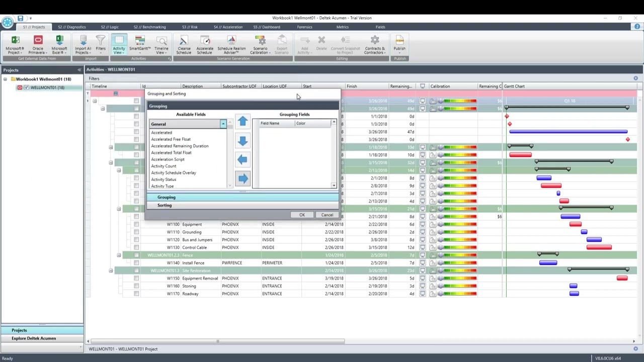Tick the checkbox for row W1130 Control Cable
This screenshot has width=644, height=362.
[136, 247]
